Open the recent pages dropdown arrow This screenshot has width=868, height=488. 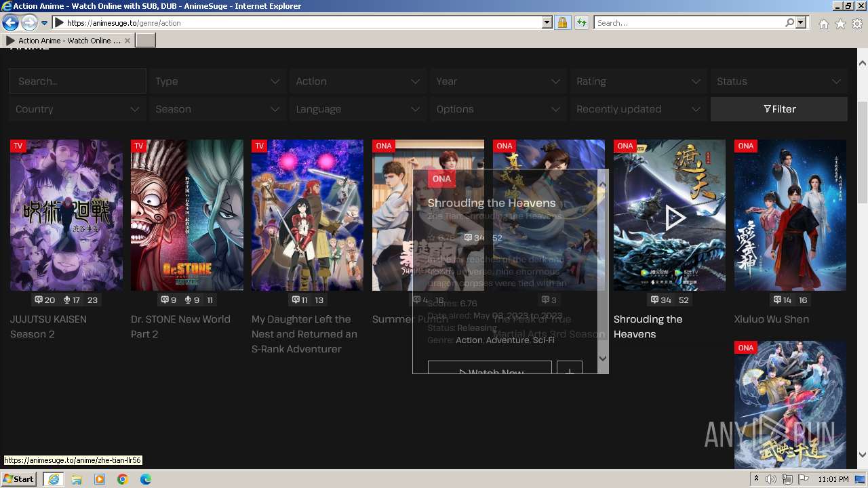click(44, 23)
